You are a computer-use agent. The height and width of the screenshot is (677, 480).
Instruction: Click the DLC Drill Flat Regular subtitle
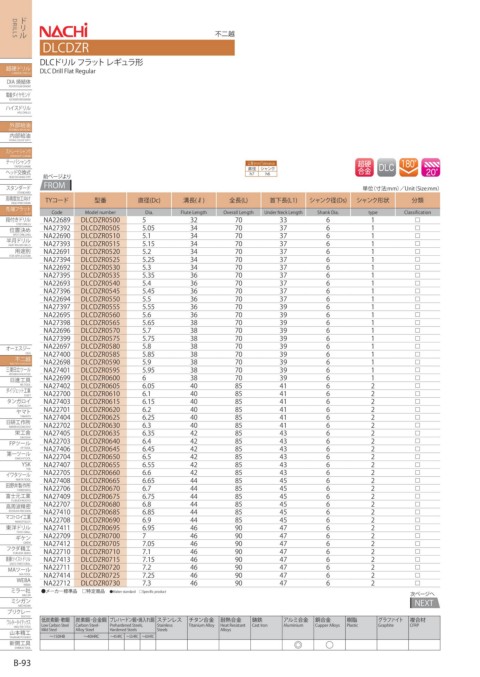[67, 71]
